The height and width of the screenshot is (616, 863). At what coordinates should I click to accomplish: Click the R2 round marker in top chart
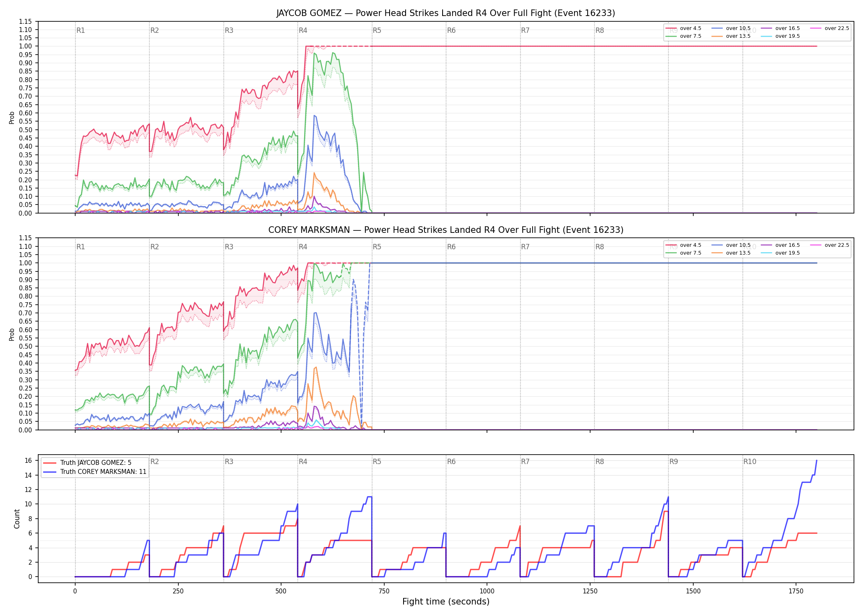tap(155, 30)
